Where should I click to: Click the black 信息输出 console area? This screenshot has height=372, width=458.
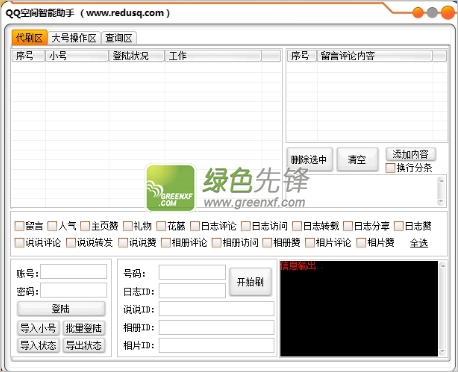tap(359, 309)
